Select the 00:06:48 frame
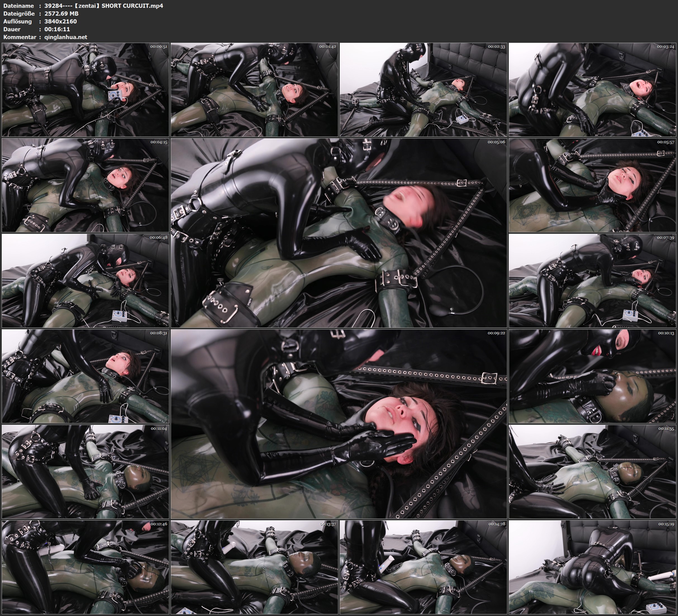The height and width of the screenshot is (616, 678). 85,280
